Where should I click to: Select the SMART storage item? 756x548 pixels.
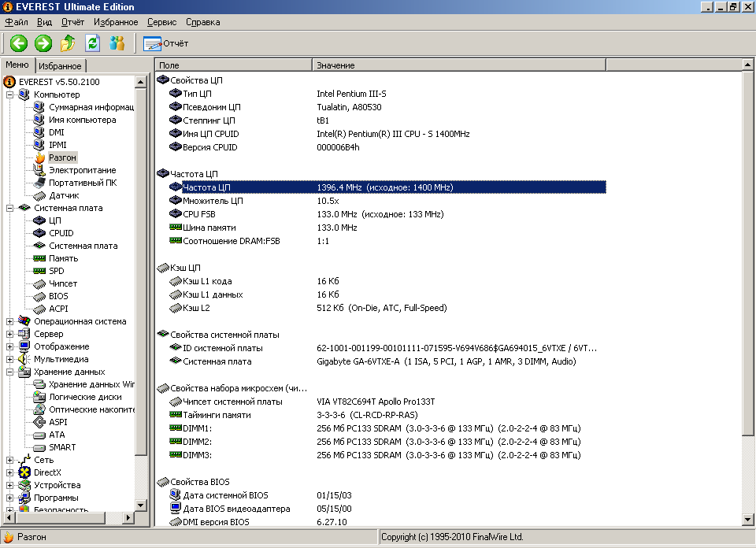[x=61, y=447]
